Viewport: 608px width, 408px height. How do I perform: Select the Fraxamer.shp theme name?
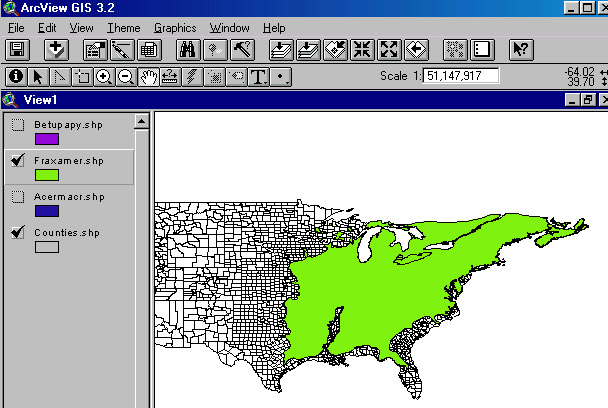coord(69,161)
